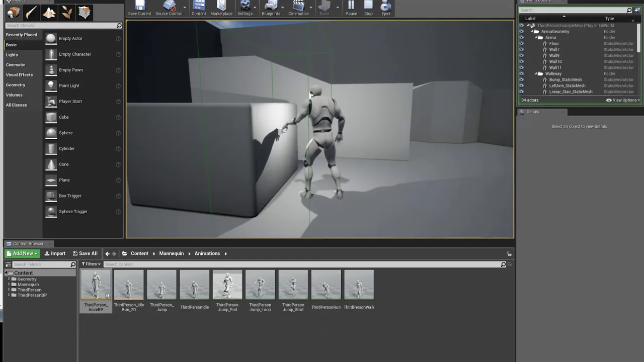The height and width of the screenshot is (362, 644).
Task: Click Save Current toolbar icon
Action: 140,9
